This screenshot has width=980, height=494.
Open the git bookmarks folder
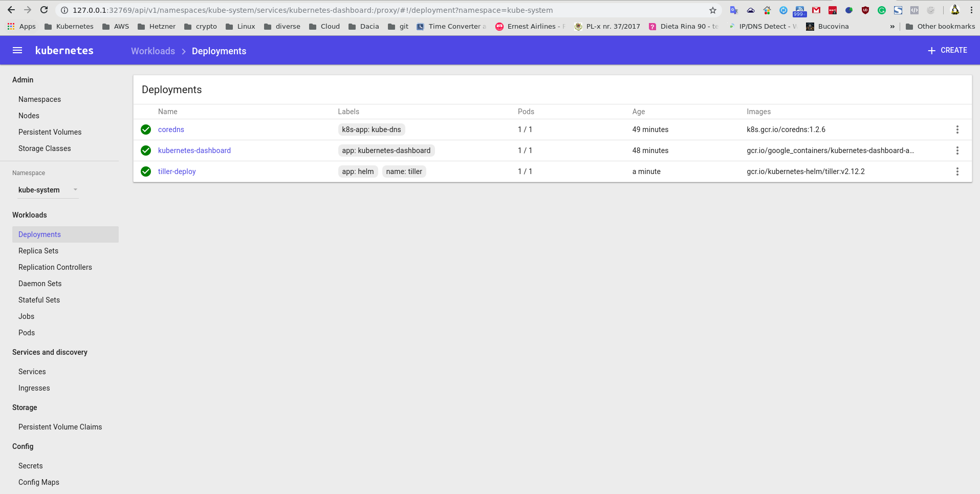(x=398, y=26)
